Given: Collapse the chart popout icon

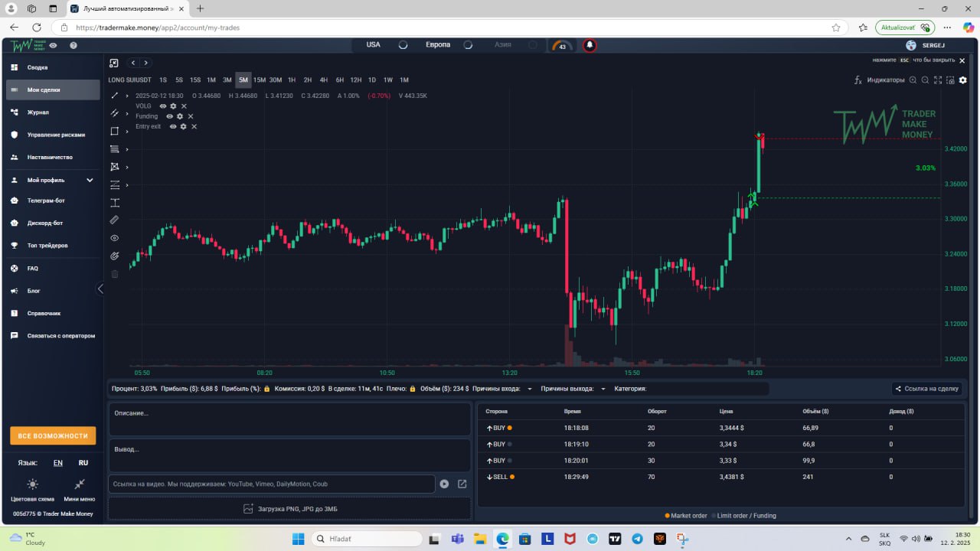Looking at the screenshot, I should pos(114,63).
